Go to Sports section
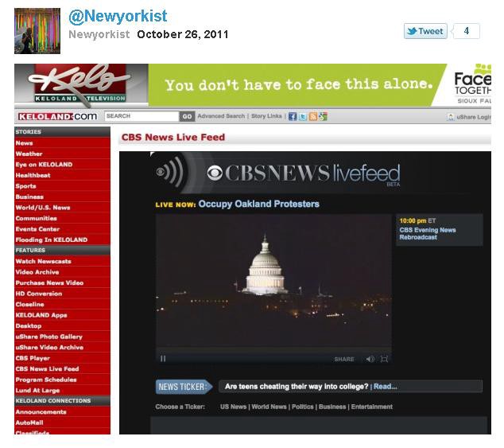This screenshot has height=448, width=504. (x=62, y=186)
